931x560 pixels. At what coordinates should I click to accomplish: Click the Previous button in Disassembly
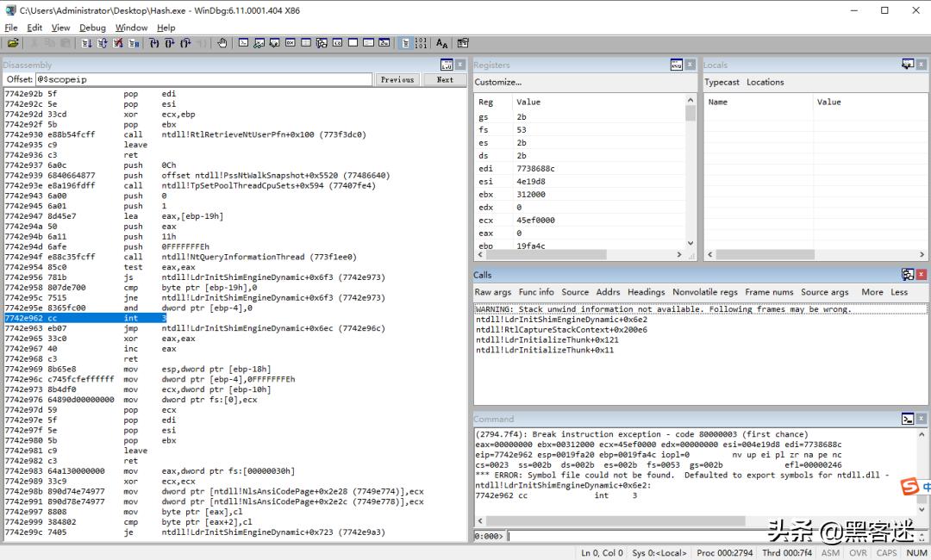pos(397,79)
